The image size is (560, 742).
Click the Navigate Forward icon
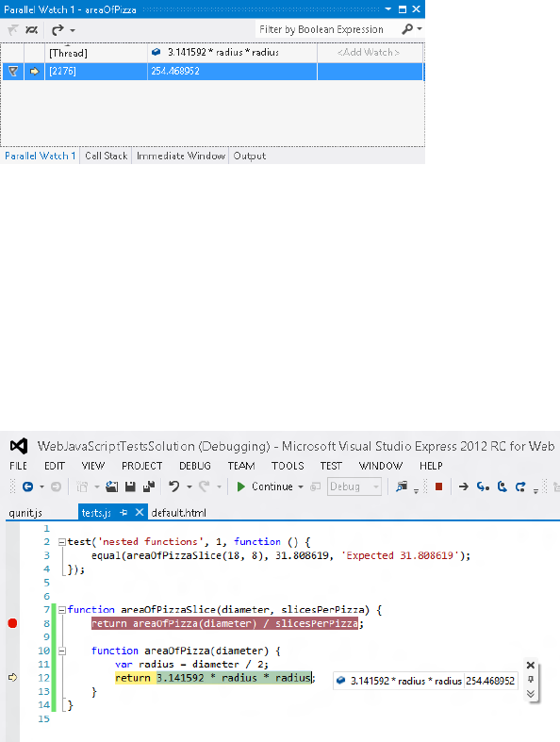pyautogui.click(x=56, y=486)
